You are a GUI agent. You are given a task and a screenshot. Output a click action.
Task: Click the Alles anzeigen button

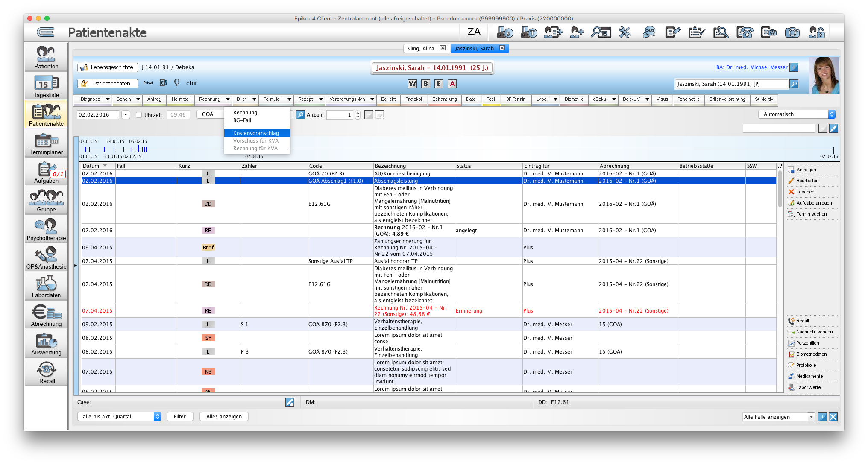(224, 416)
